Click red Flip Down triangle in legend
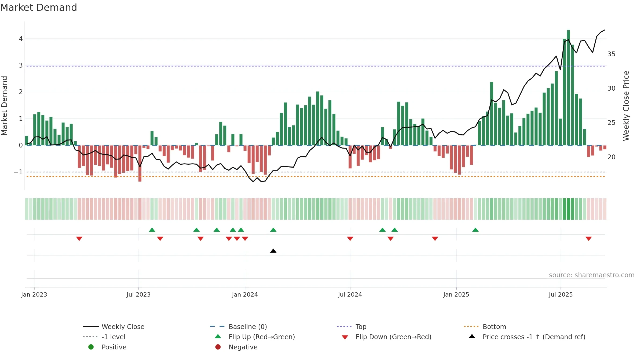 coord(345,337)
